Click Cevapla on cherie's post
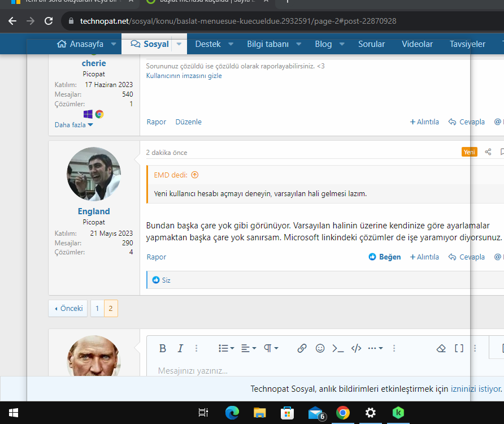Image resolution: width=504 pixels, height=424 pixels. 466,122
